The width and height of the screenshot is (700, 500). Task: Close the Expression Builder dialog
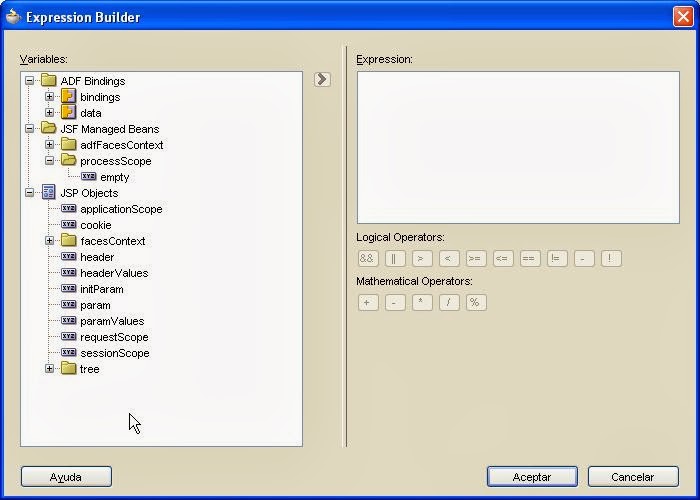[x=683, y=17]
